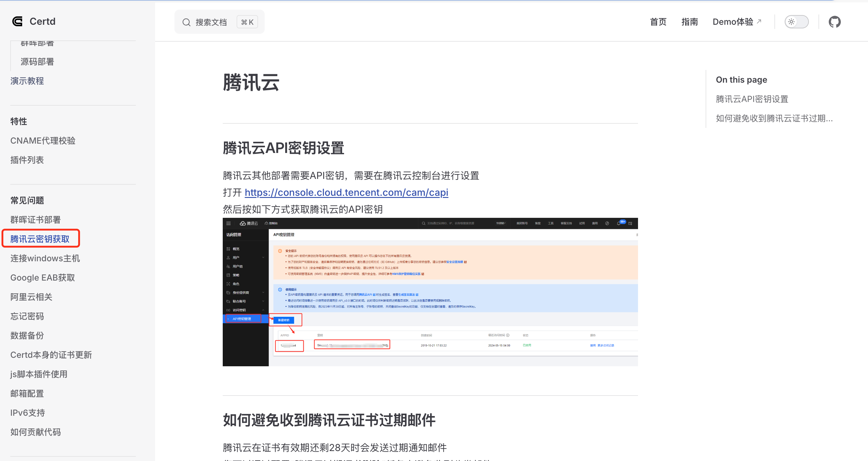Screen dimensions: 868x461
Task: Click the Tencent console screenshot image
Action: coord(430,292)
